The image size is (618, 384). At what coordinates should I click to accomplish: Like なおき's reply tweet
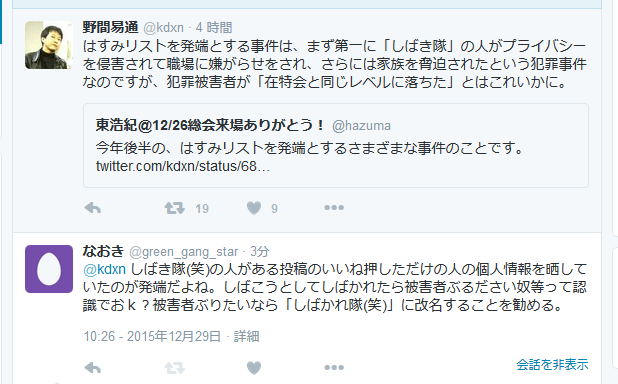pyautogui.click(x=254, y=368)
